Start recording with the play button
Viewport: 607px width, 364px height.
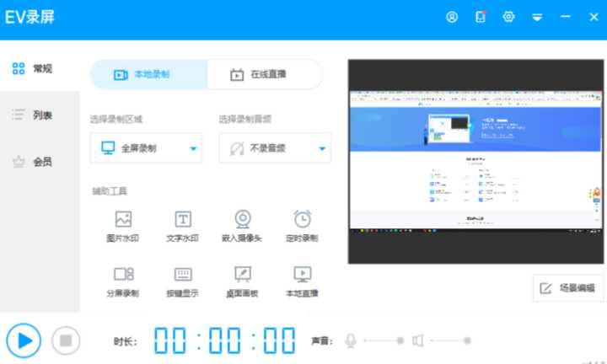[24, 340]
